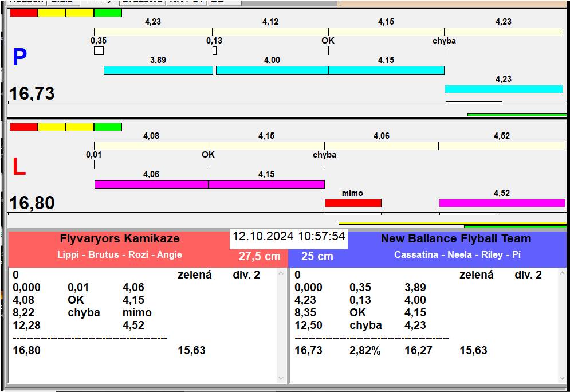Select the cyan 3,89 run bar
The image size is (570, 392).
158,70
